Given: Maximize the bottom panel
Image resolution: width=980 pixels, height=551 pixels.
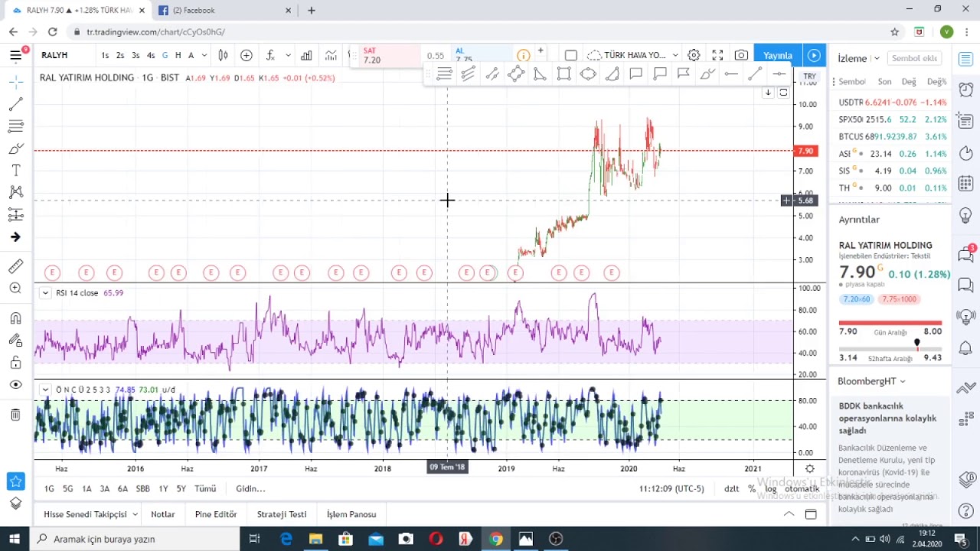Looking at the screenshot, I should (811, 514).
